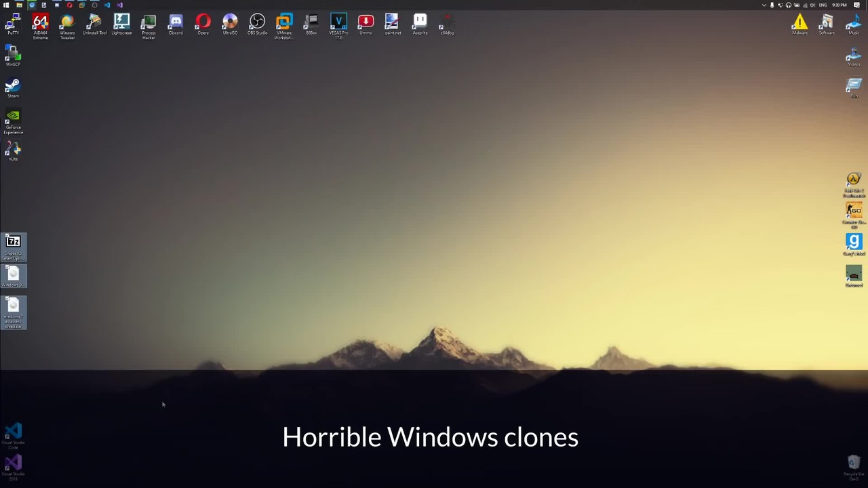This screenshot has width=868, height=488.
Task: Click the Malware folder shortcut
Action: pos(800,23)
